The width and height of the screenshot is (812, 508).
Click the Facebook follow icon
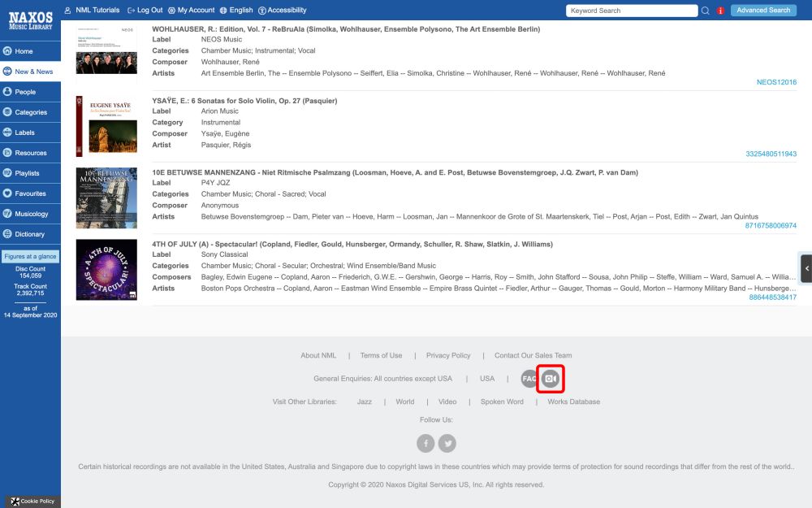tap(425, 443)
